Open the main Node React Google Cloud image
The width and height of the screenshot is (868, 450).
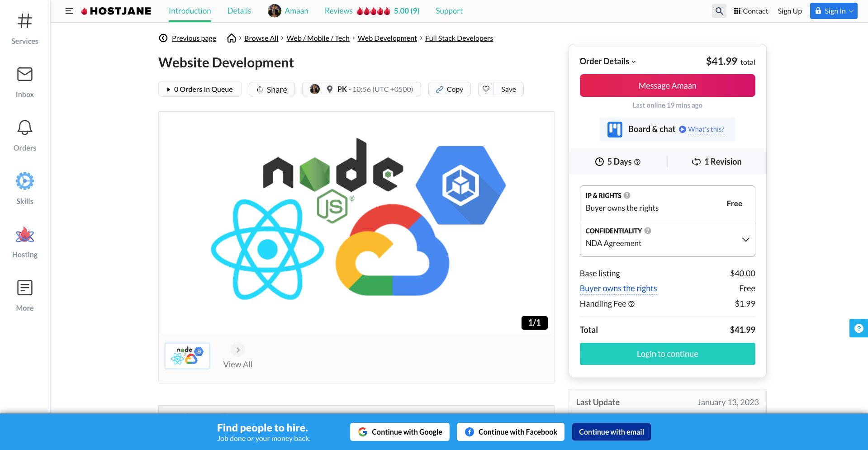pos(357,223)
